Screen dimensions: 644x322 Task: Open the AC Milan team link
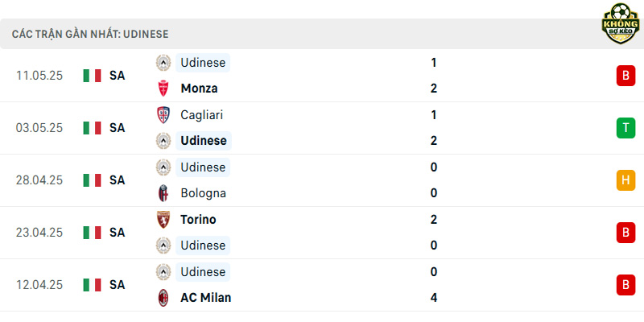click(x=206, y=298)
